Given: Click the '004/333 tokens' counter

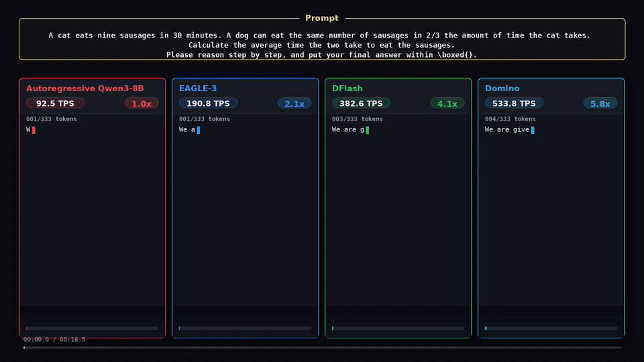Looking at the screenshot, I should (x=510, y=119).
